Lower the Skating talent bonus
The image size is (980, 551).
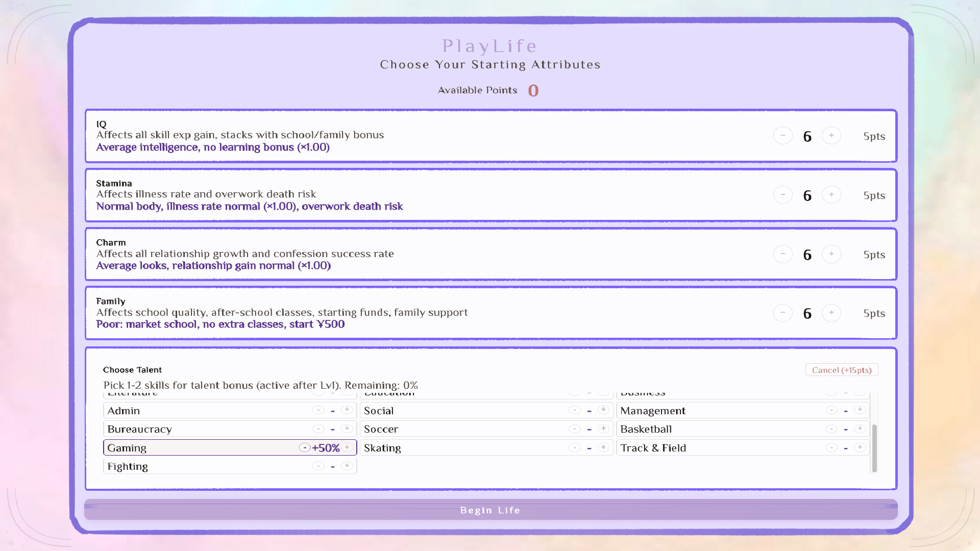coord(575,447)
